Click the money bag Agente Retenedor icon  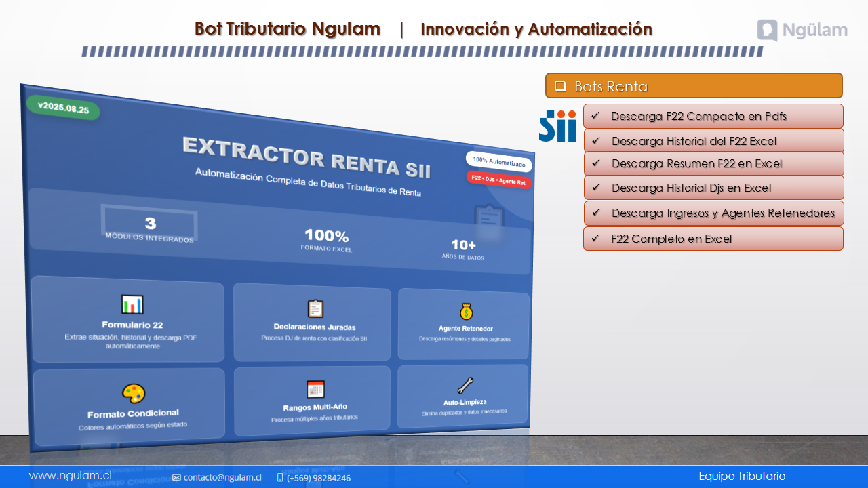(x=466, y=312)
